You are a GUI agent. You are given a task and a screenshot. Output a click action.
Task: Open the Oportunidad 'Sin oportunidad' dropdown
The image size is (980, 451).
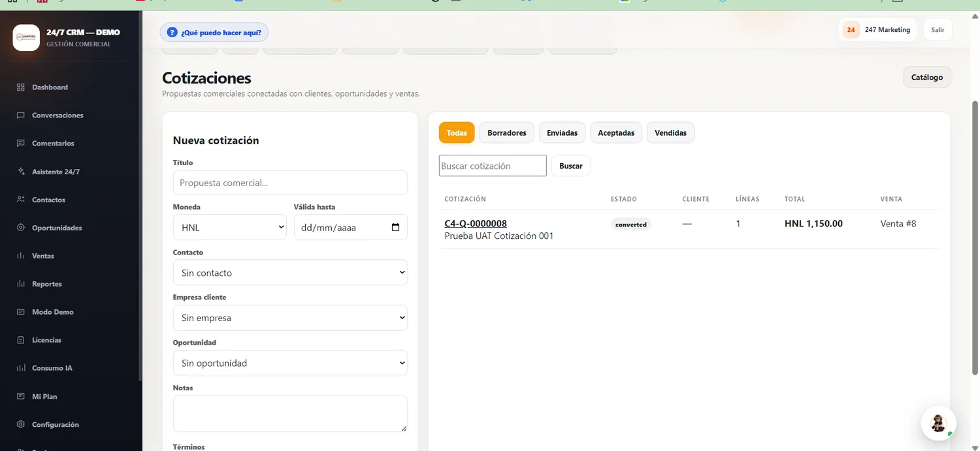tap(290, 363)
